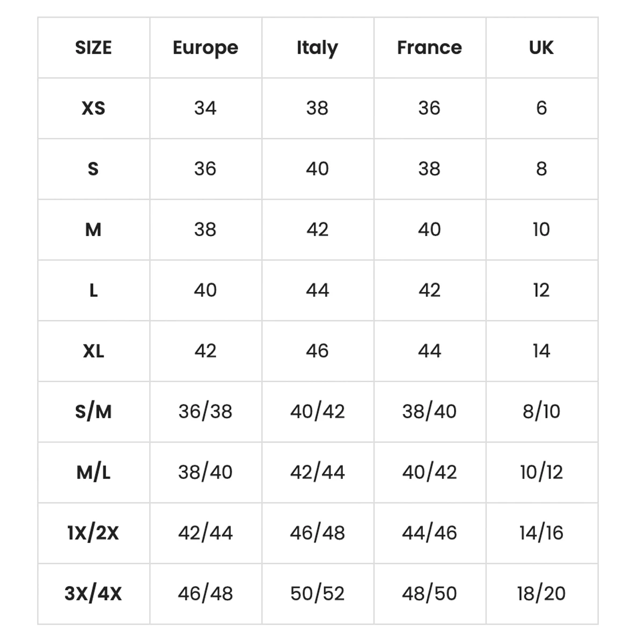This screenshot has width=644, height=644.
Task: Select the XS size row label
Action: 93,108
